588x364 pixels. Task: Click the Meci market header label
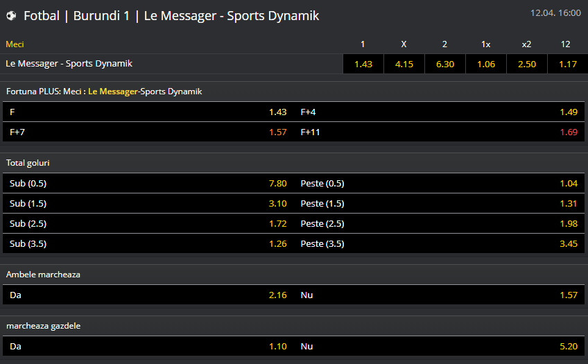pyautogui.click(x=15, y=44)
